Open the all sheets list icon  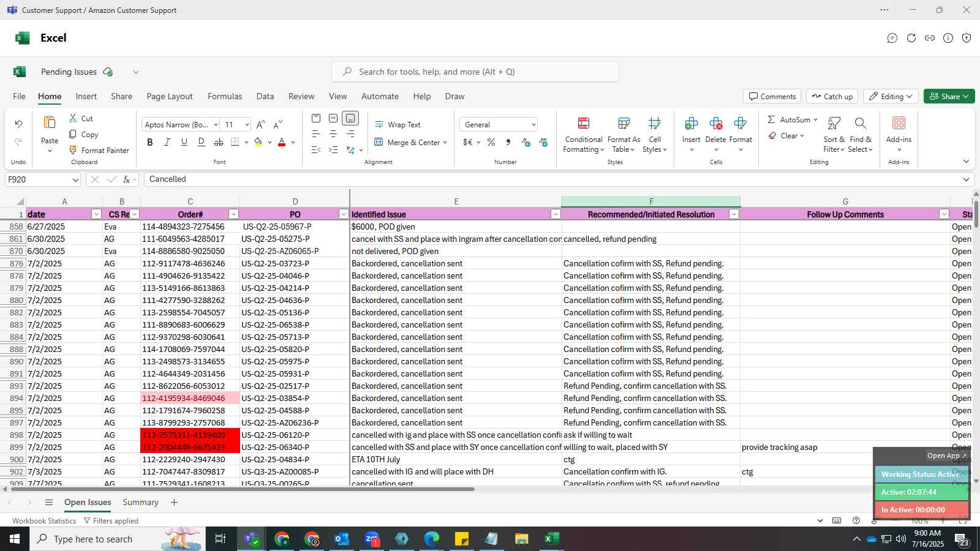(x=49, y=502)
